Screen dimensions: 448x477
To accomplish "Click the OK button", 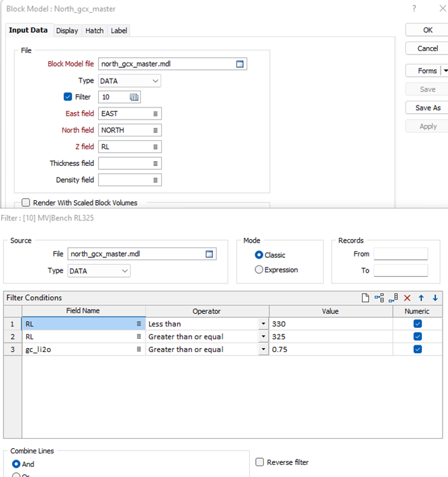I will click(427, 30).
